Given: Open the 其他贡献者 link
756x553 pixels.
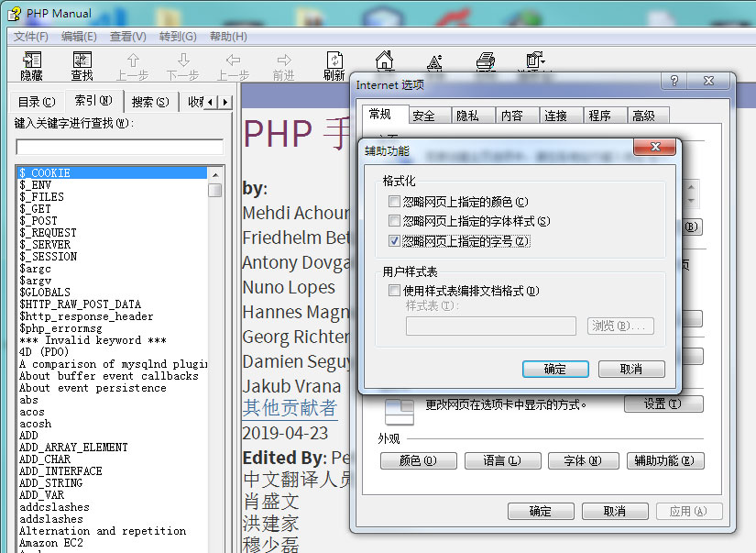Looking at the screenshot, I should pos(290,408).
